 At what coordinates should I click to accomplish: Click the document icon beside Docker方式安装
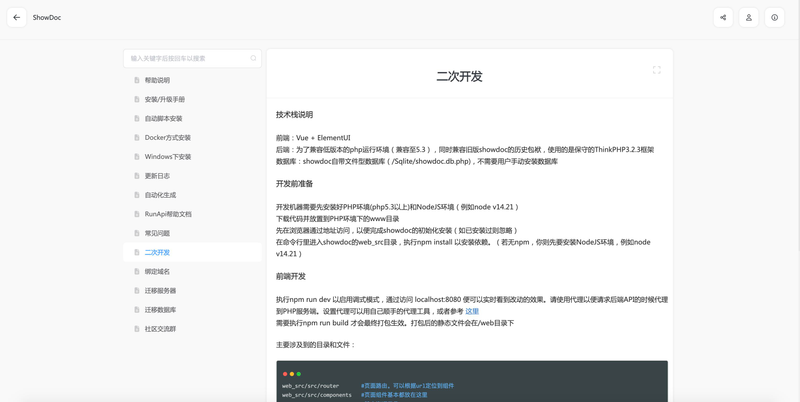pyautogui.click(x=137, y=137)
